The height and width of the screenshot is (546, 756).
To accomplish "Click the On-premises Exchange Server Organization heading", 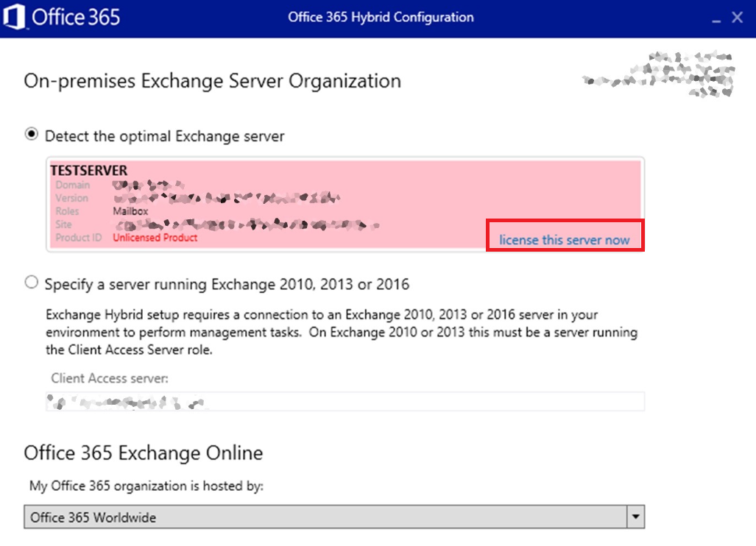I will click(x=212, y=81).
